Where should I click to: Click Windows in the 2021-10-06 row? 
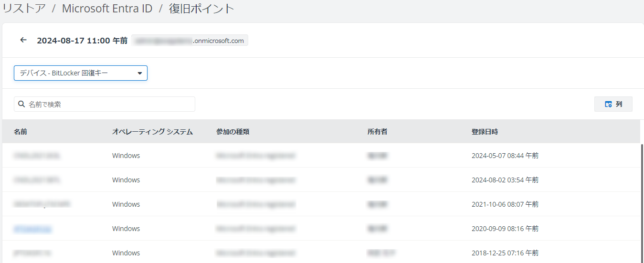click(x=126, y=204)
